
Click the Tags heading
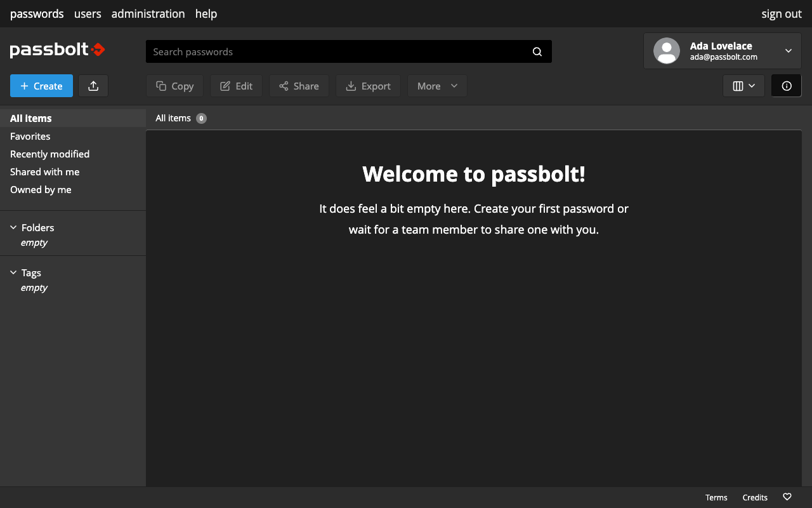31,272
